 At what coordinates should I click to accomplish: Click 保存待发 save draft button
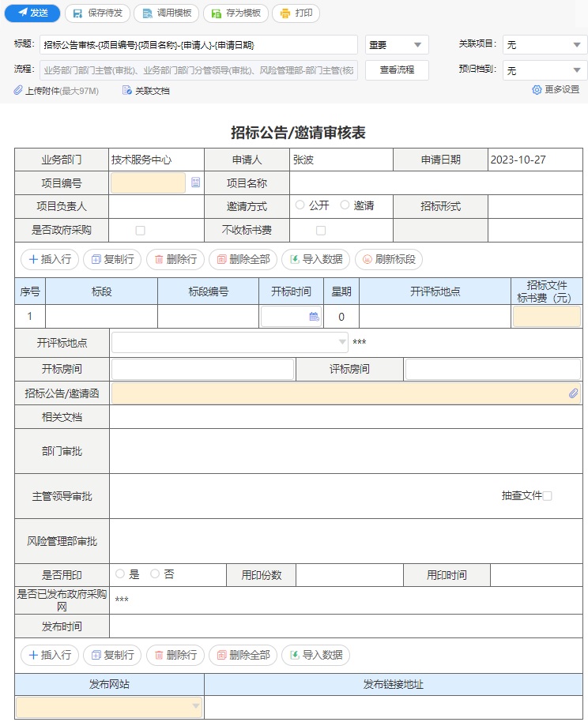coord(98,13)
